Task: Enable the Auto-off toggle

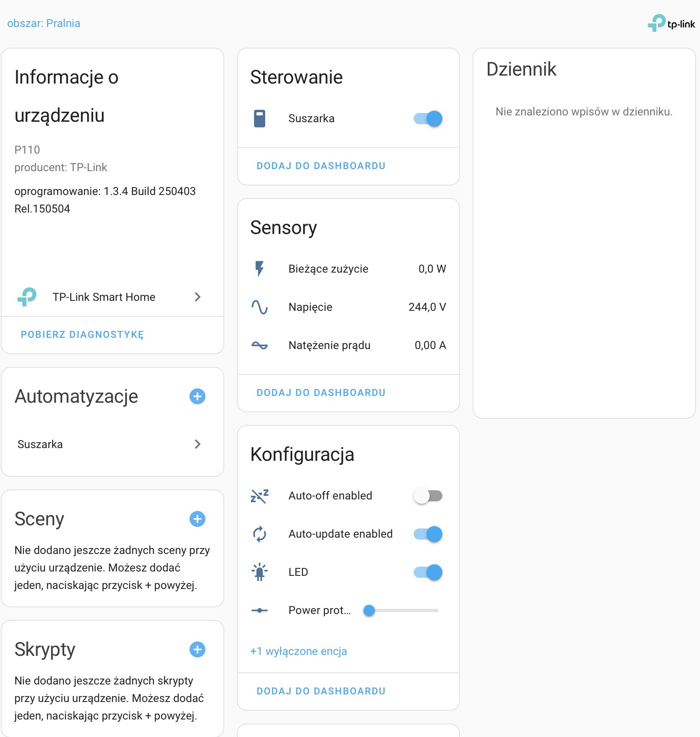Action: pyautogui.click(x=428, y=496)
